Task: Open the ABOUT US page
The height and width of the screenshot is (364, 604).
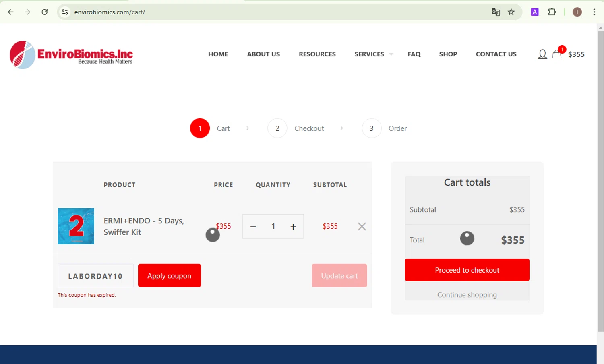Action: pyautogui.click(x=263, y=54)
